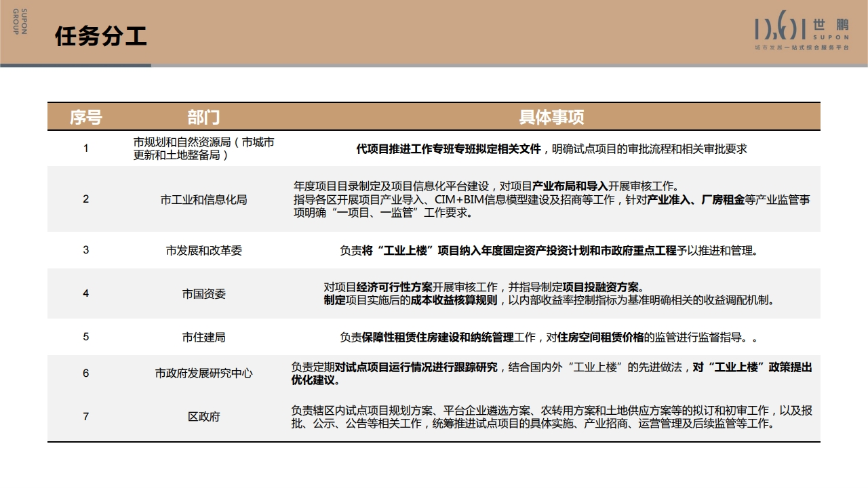This screenshot has height=488, width=868.
Task: Click the 年度项目目录制定 task description
Action: coord(551,199)
